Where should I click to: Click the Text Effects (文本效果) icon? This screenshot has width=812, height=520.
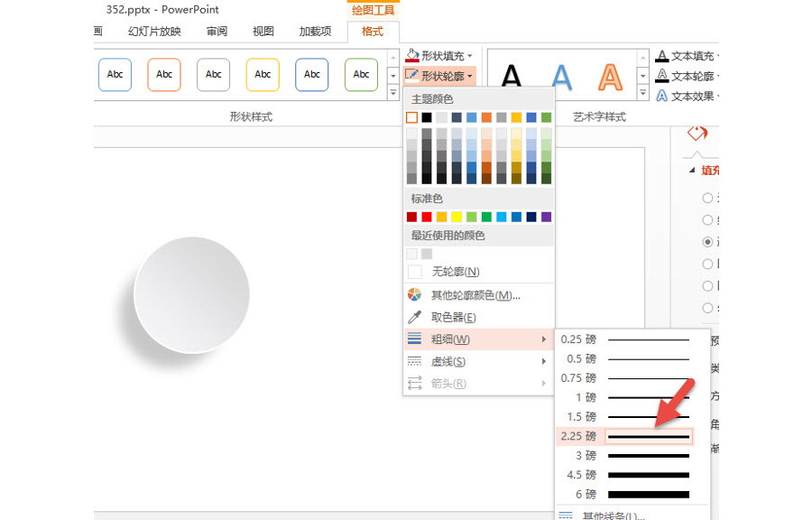coord(661,96)
